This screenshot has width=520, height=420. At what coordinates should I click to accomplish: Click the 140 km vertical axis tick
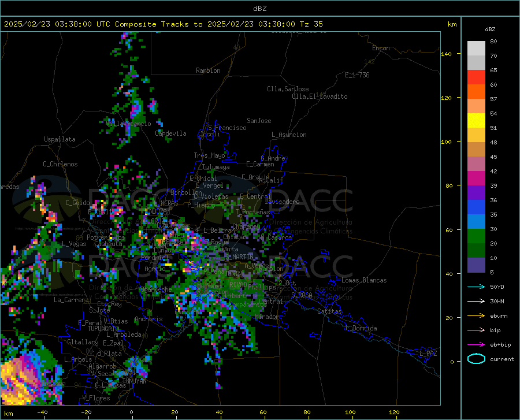446,54
